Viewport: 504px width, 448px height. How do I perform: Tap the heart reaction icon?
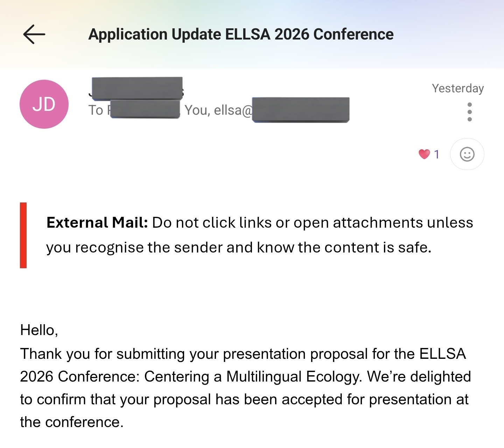tap(424, 154)
